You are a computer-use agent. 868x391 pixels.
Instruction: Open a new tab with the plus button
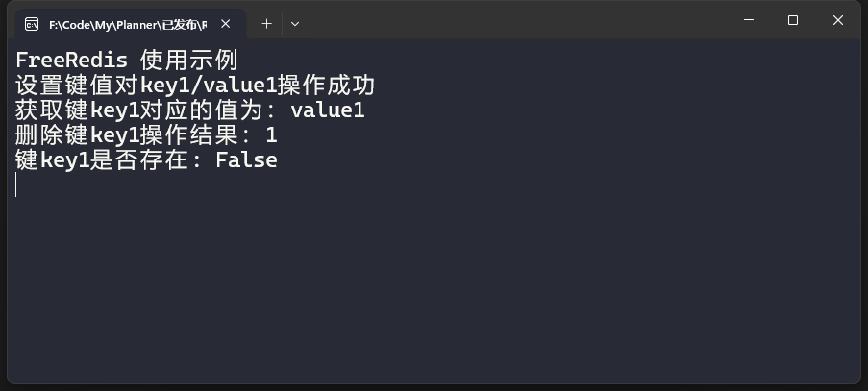[267, 23]
